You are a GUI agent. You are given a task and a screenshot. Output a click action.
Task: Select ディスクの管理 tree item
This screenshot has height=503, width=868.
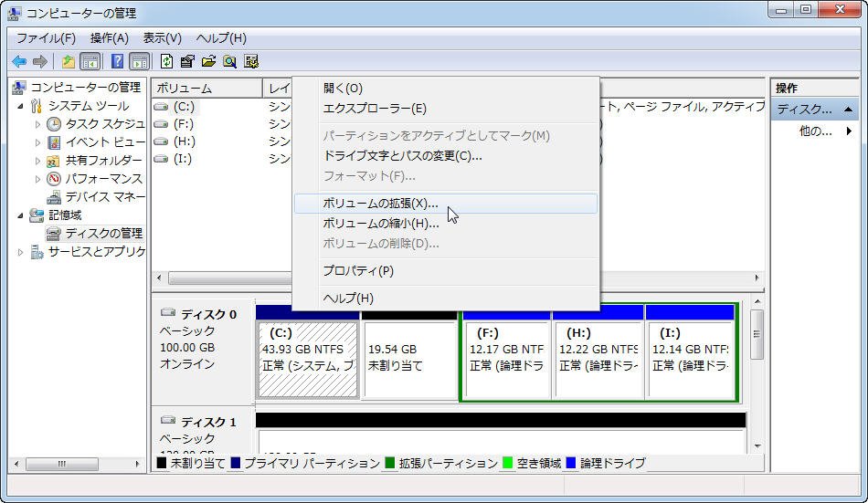coord(103,234)
